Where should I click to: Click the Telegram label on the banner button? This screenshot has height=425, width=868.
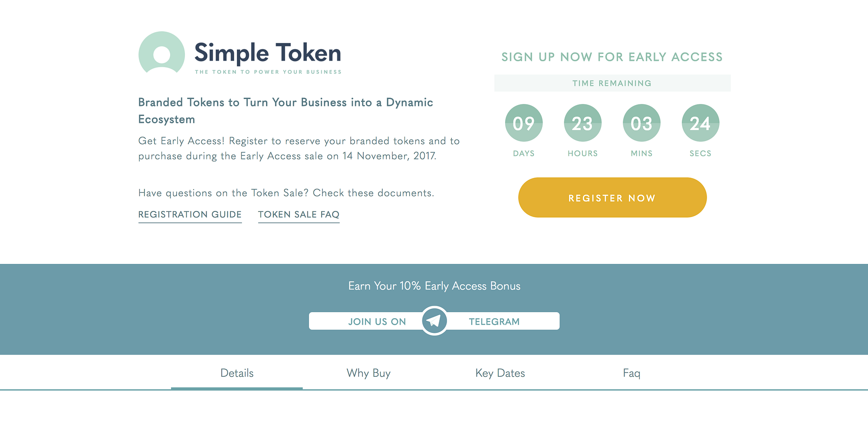click(494, 322)
